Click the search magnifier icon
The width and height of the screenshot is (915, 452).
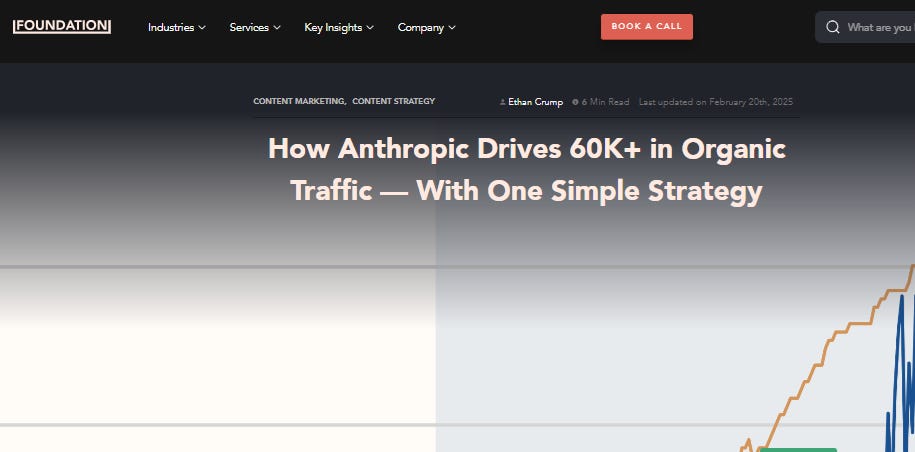click(x=833, y=27)
